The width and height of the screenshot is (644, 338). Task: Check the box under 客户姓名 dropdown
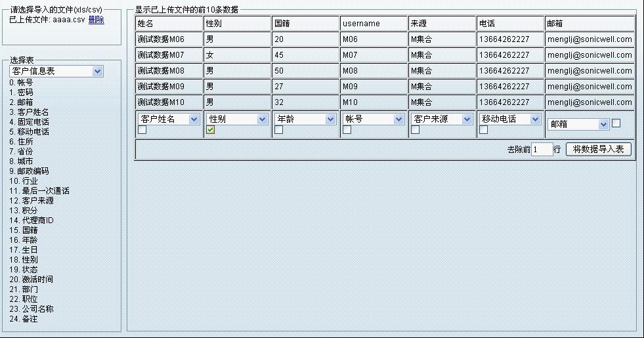coord(142,130)
